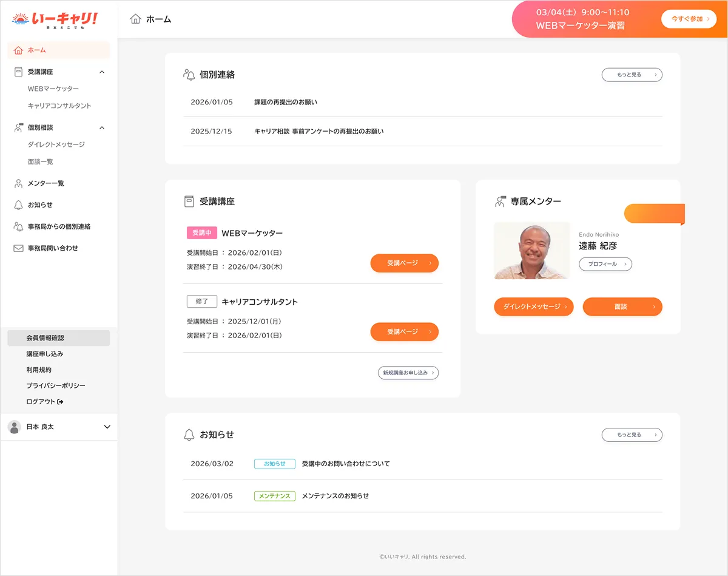728x576 pixels.
Task: Open the 課題の再提出のお願い message
Action: (x=286, y=102)
